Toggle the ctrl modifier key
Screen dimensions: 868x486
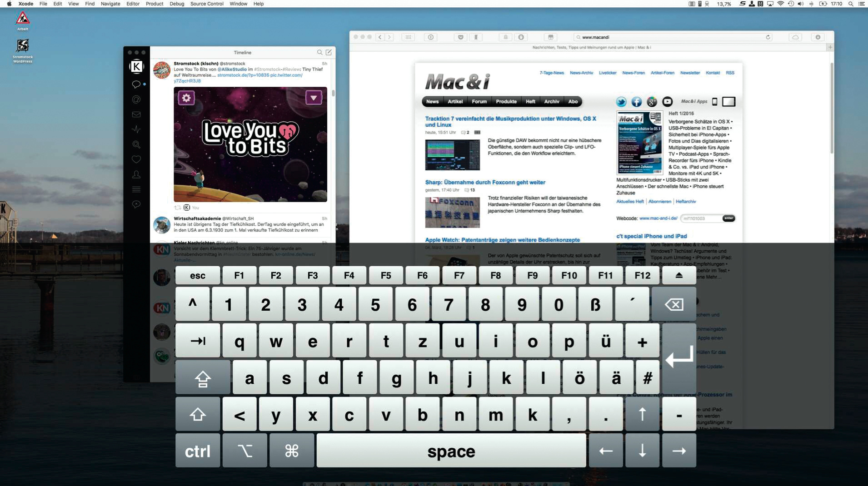[x=198, y=451]
